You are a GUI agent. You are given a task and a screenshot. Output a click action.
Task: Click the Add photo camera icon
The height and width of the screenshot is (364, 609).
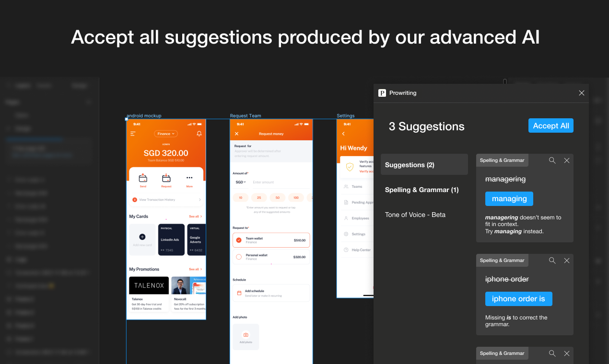246,335
